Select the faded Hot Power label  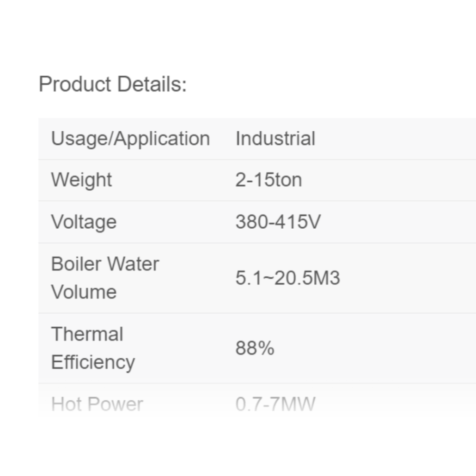[x=97, y=404]
